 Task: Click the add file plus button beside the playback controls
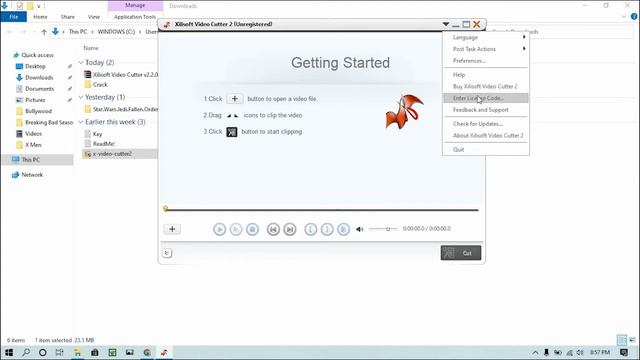point(172,229)
